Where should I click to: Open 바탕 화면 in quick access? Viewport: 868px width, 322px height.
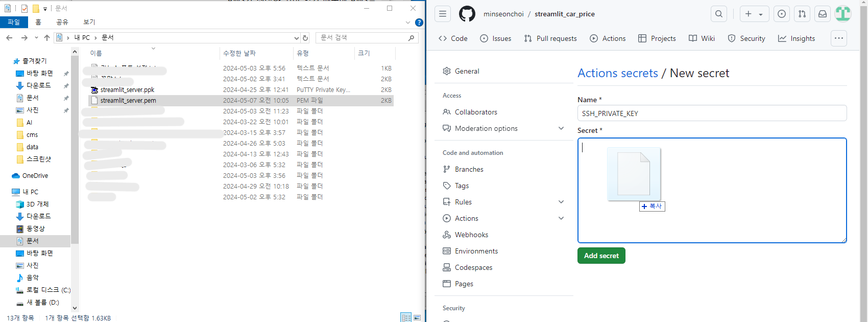39,73
